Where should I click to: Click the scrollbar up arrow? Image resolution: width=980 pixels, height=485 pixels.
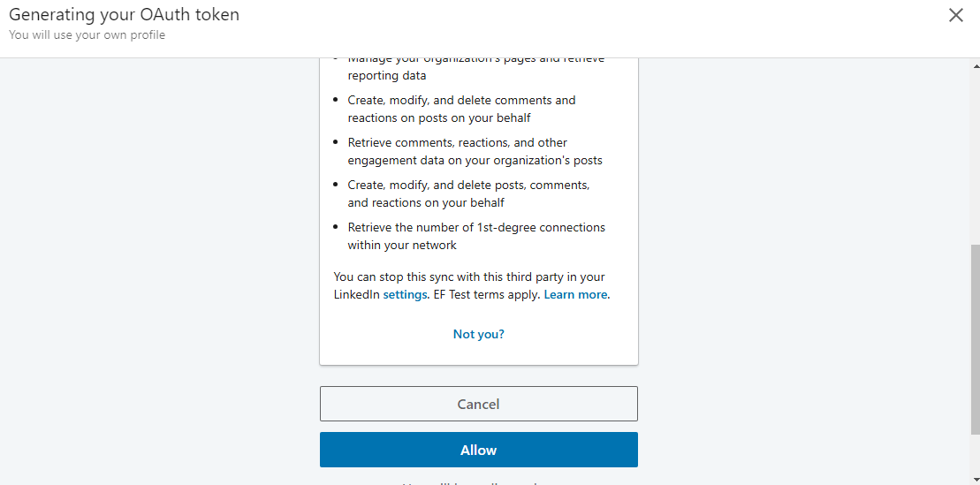974,64
